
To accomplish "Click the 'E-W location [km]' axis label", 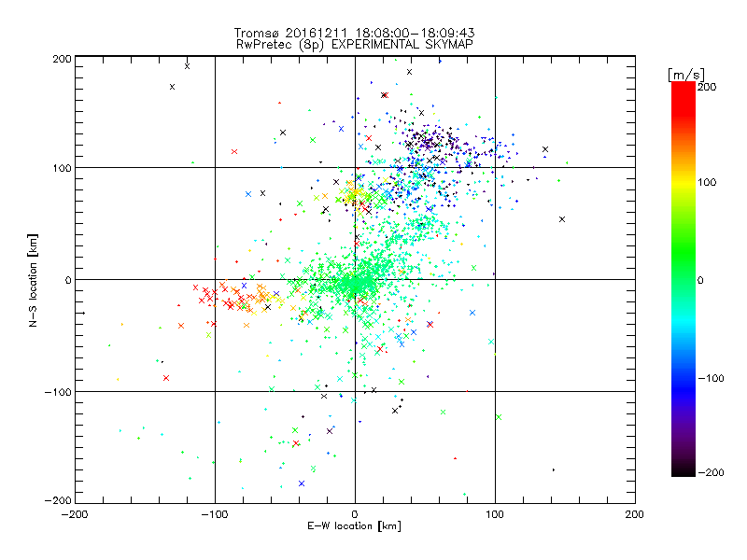I will coord(354,526).
